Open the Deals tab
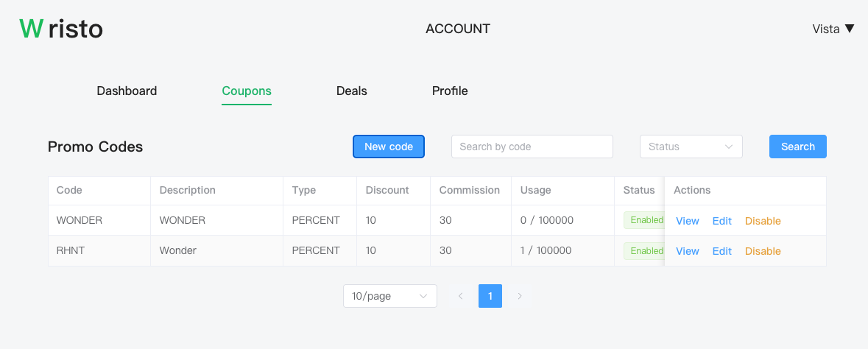 tap(351, 91)
